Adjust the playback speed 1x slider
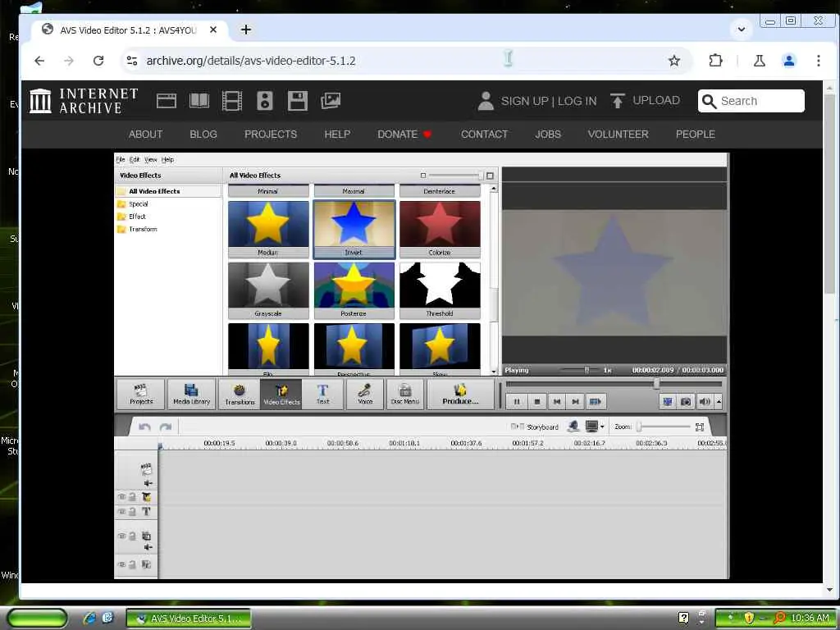 click(580, 370)
